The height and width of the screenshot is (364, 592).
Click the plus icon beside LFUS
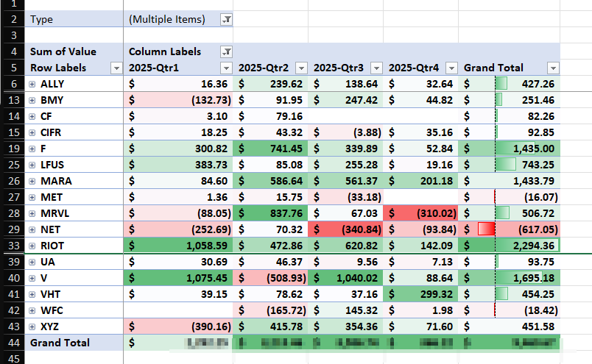[x=32, y=165]
